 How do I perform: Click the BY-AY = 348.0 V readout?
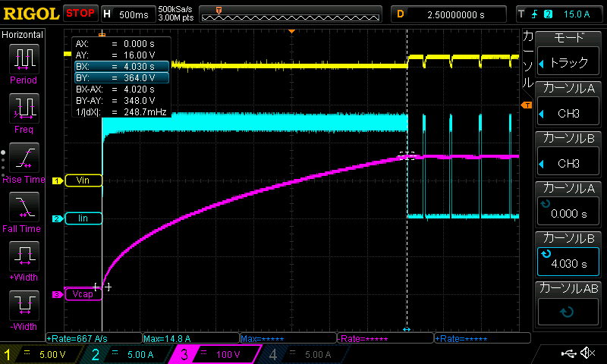tap(121, 101)
